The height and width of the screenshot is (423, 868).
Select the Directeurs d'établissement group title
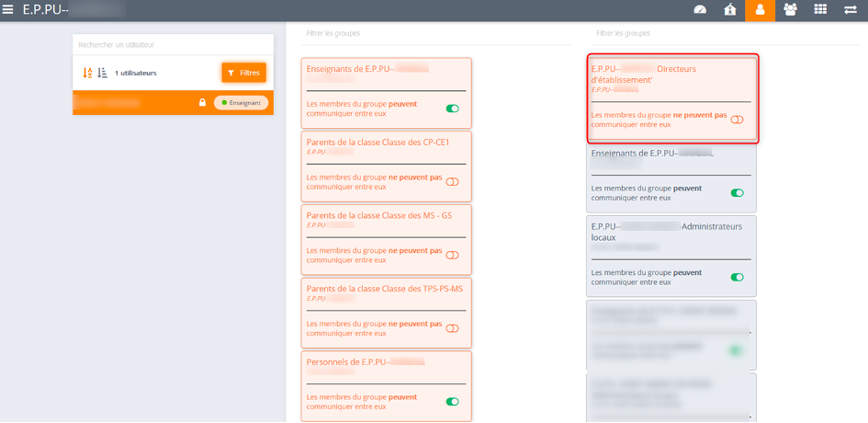point(644,74)
